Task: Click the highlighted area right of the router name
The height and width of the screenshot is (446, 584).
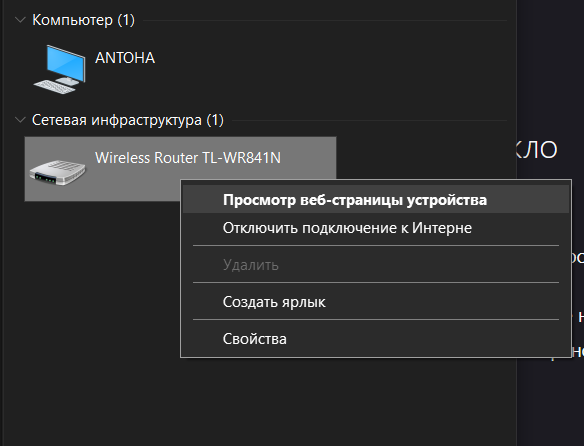Action: [x=308, y=158]
